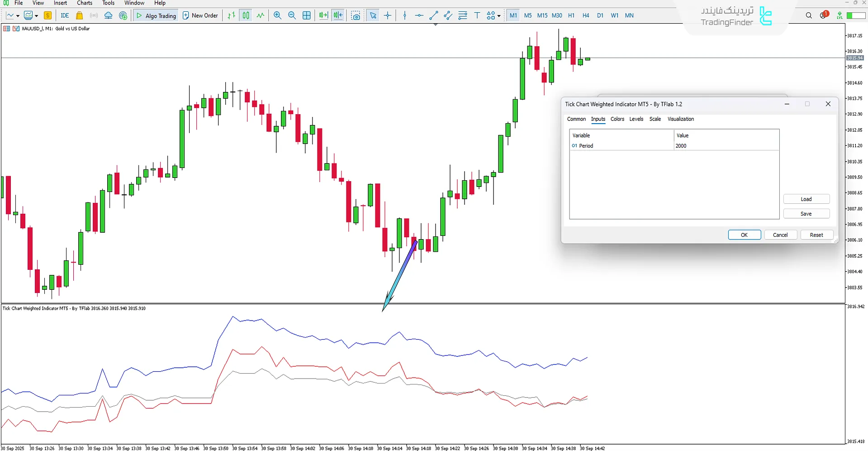Select the Trendline drawing tool
Viewport: 868px width, 451px height.
click(433, 15)
